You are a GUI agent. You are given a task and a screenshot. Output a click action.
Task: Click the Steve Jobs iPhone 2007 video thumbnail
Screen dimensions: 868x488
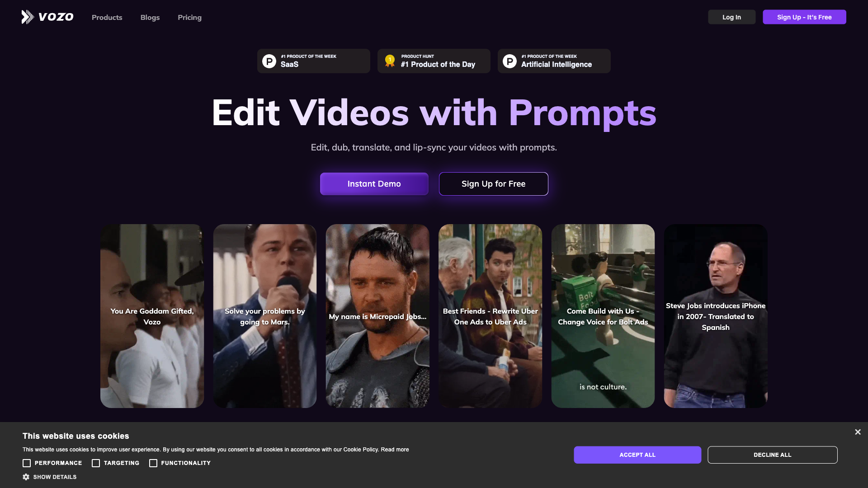tap(715, 316)
